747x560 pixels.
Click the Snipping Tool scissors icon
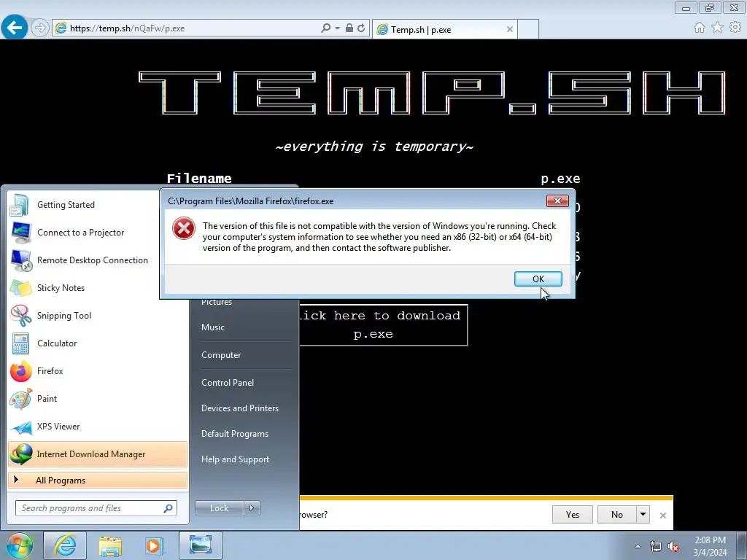tap(20, 316)
